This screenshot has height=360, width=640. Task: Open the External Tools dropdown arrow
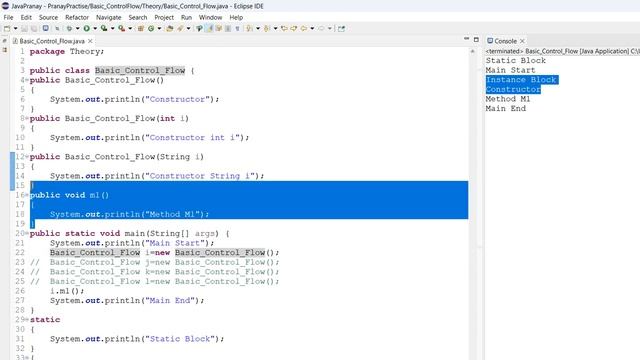(130, 29)
